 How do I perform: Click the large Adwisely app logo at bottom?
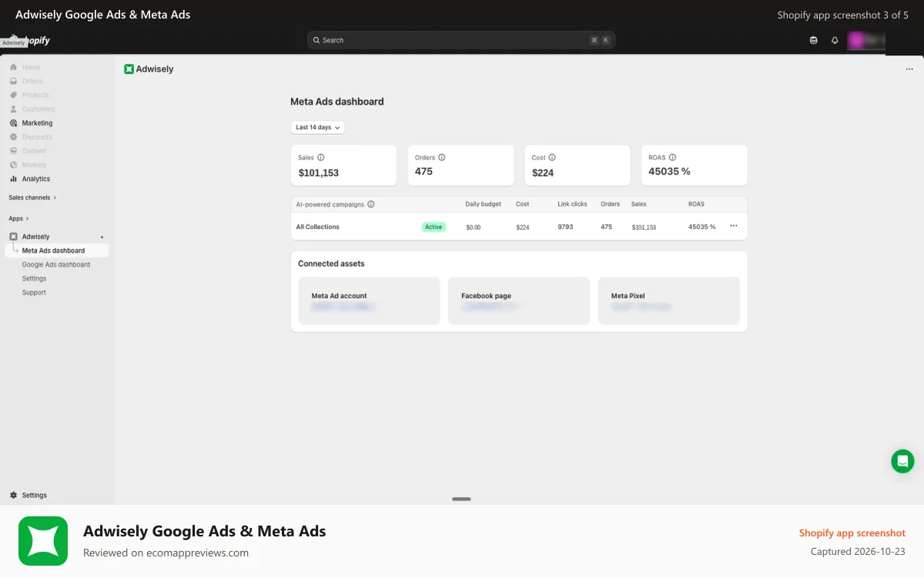[x=43, y=541]
